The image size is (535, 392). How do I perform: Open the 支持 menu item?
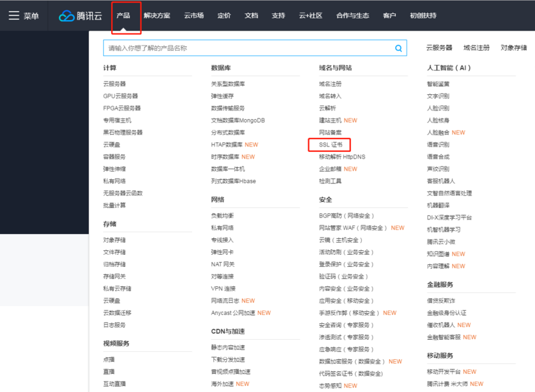pyautogui.click(x=278, y=15)
